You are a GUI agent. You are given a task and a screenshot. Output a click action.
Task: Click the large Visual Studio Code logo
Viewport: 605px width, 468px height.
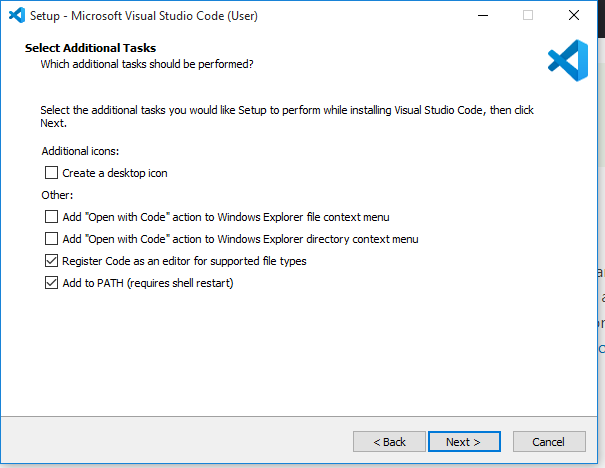pos(568,61)
